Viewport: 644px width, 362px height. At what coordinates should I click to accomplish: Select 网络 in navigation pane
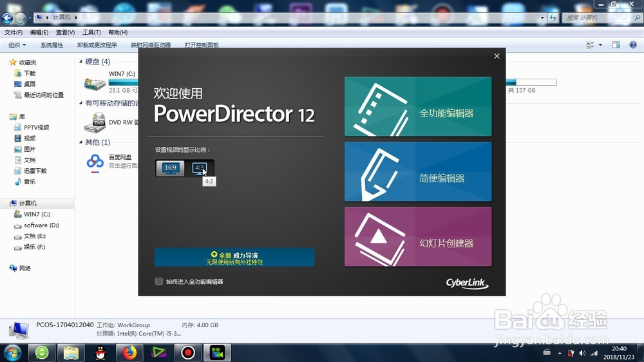coord(24,269)
